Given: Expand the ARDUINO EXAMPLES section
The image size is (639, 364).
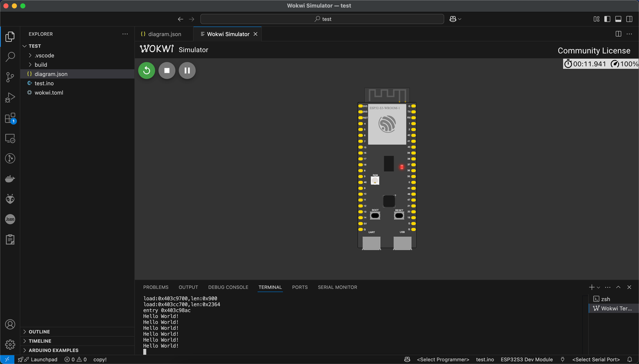Looking at the screenshot, I should pyautogui.click(x=53, y=350).
